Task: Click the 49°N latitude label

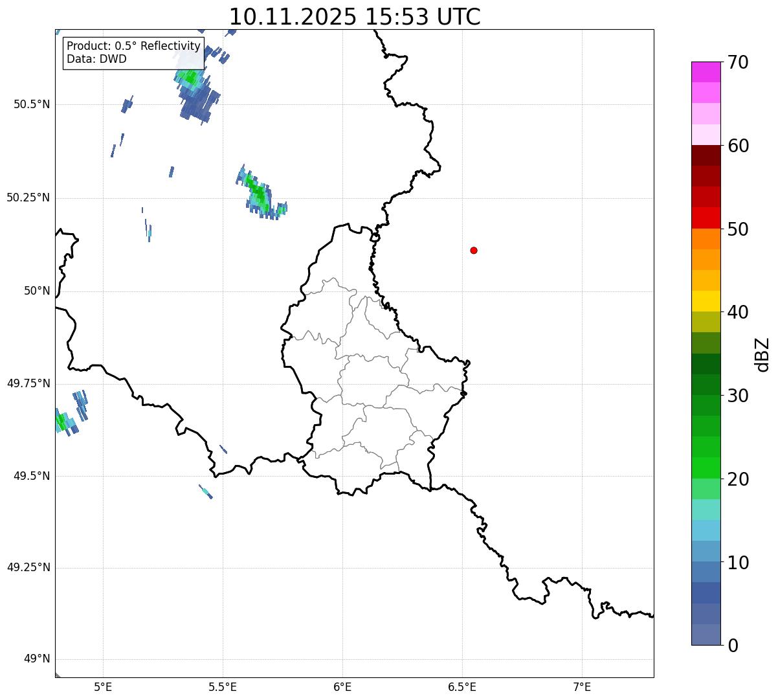Action: tap(37, 659)
